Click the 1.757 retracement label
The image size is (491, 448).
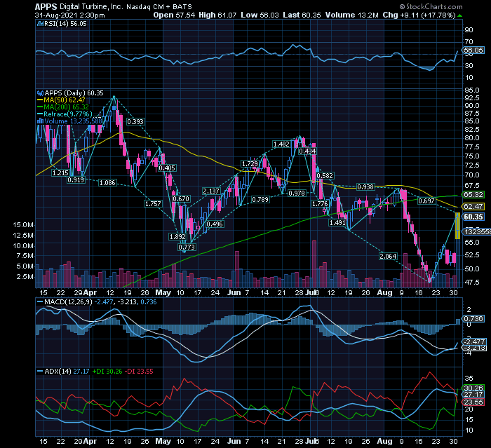(x=153, y=204)
